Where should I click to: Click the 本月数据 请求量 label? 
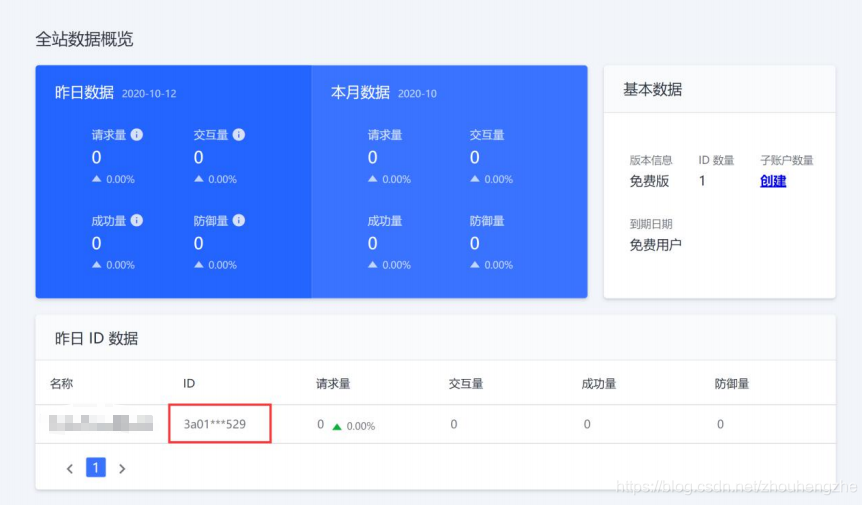click(x=385, y=135)
